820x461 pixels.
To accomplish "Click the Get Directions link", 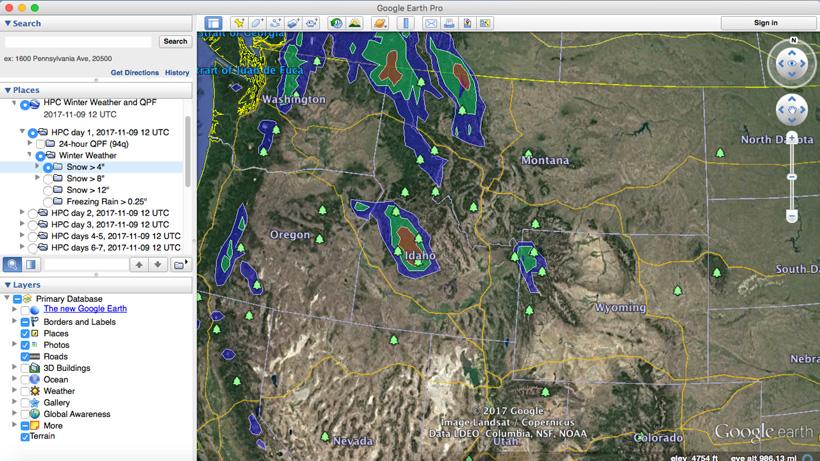I will [x=134, y=73].
